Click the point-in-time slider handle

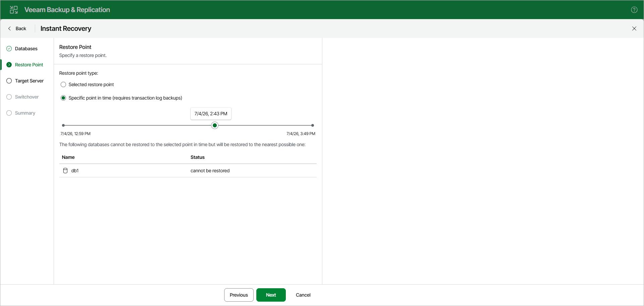pos(215,125)
